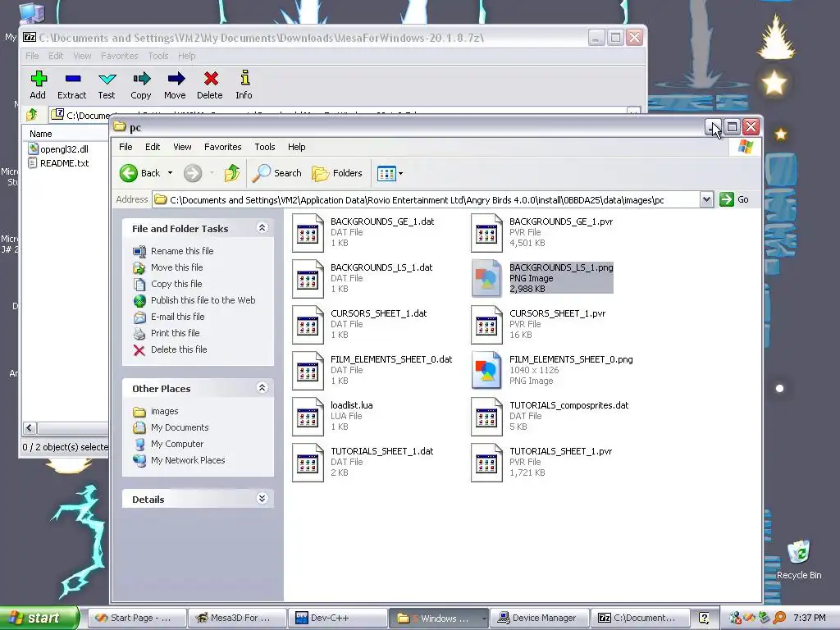The height and width of the screenshot is (630, 840).
Task: Click the Search button in Explorer toolbar
Action: tap(277, 173)
